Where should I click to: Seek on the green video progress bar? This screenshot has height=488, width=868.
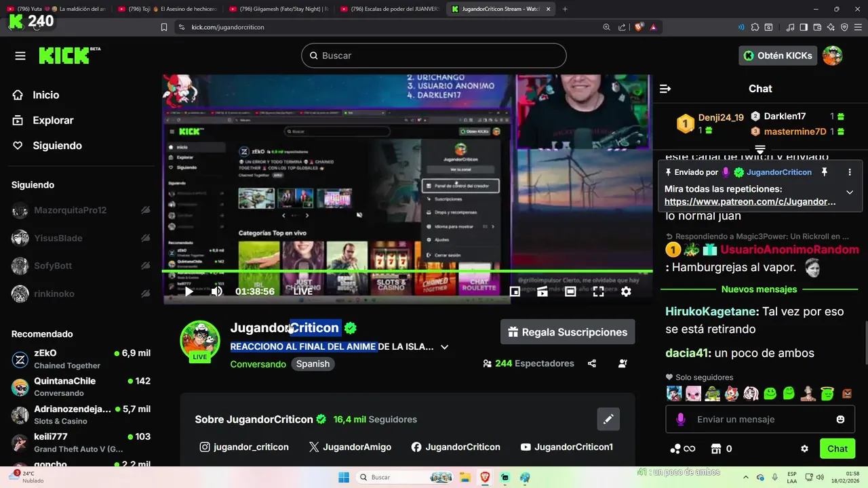[x=407, y=271]
